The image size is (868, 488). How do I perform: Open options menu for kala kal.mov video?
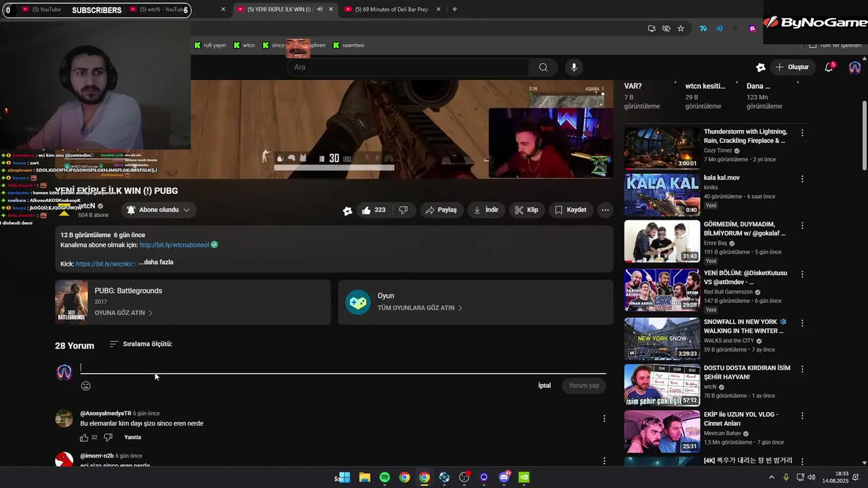(802, 179)
